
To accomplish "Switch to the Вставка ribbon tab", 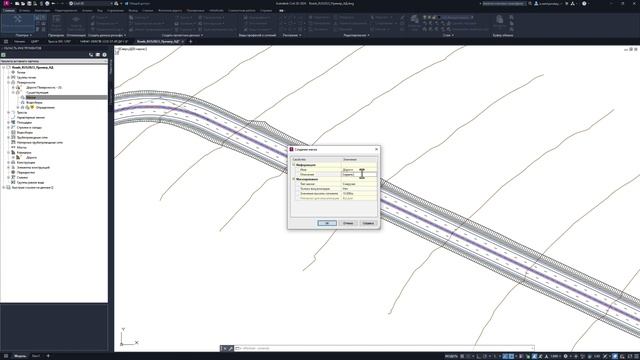I will pyautogui.click(x=24, y=10).
